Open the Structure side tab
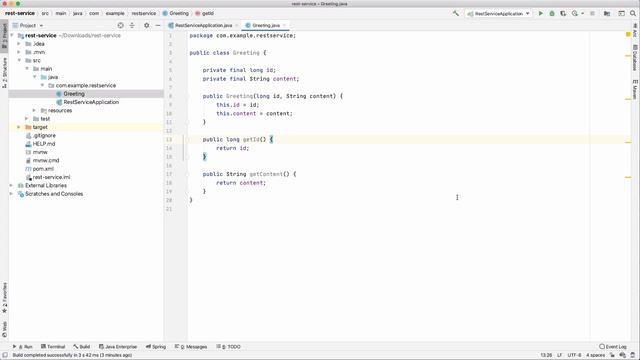 coord(4,73)
